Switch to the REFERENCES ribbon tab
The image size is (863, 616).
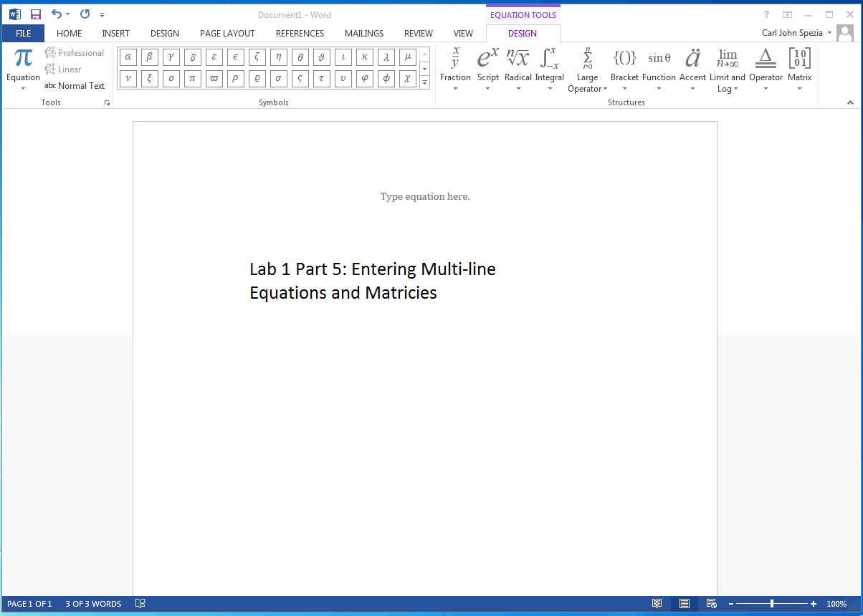[300, 33]
